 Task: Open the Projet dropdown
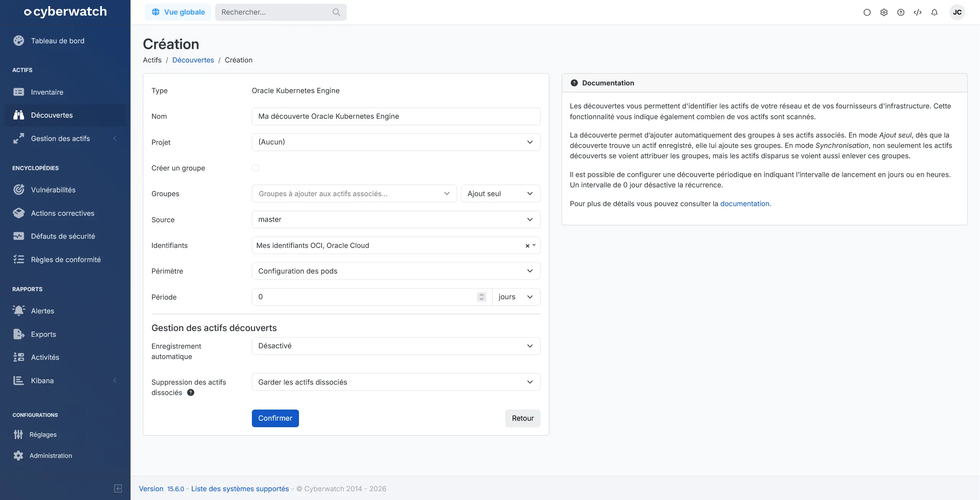pos(396,142)
